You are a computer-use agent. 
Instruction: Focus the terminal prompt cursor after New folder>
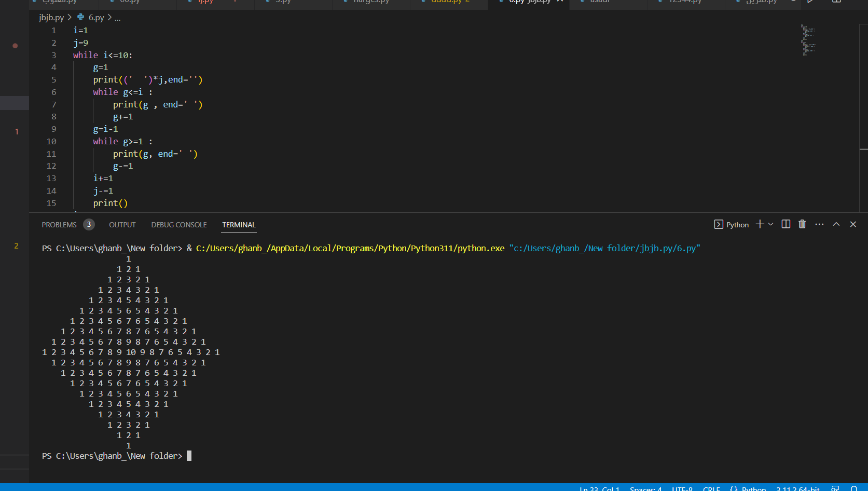click(x=189, y=456)
